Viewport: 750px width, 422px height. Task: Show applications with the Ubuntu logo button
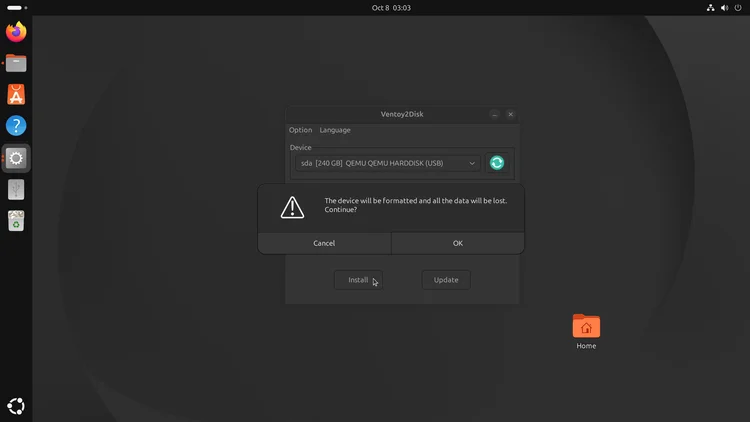[x=16, y=406]
